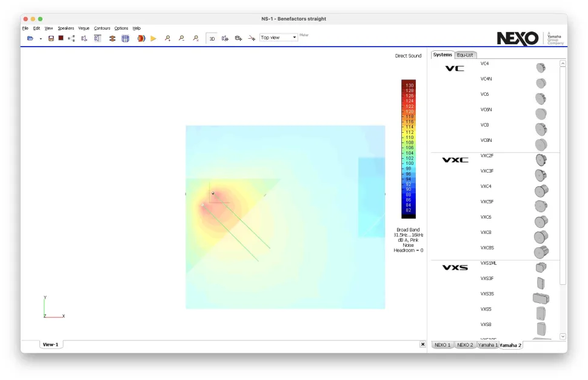
Task: Open the Top view dropdown
Action: point(278,38)
